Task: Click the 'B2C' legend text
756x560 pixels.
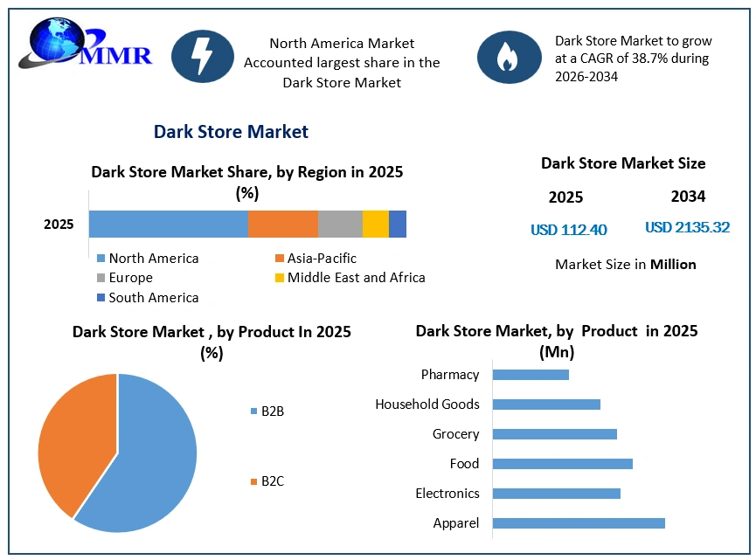Action: pyautogui.click(x=273, y=481)
